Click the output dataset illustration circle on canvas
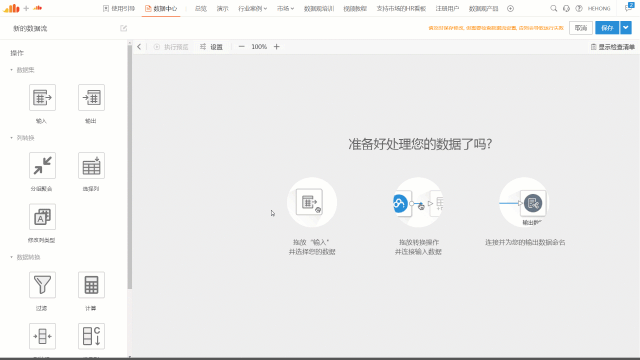The image size is (640, 360). (x=524, y=202)
